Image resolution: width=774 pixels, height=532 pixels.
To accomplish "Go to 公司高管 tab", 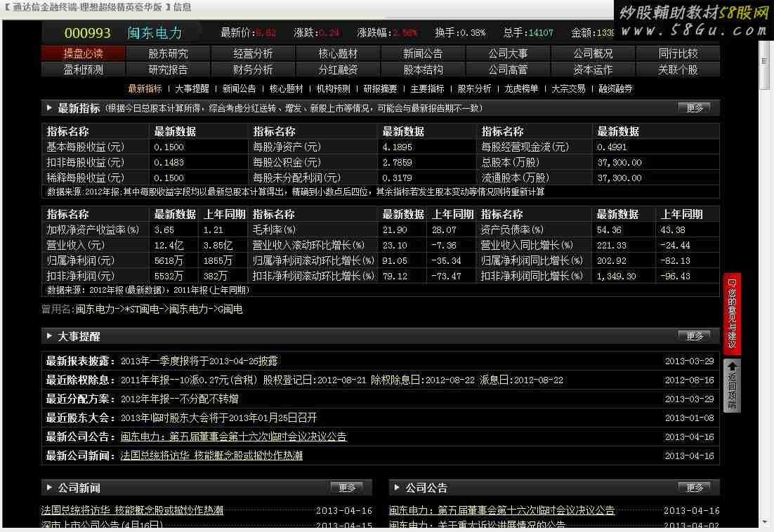I will pos(508,69).
